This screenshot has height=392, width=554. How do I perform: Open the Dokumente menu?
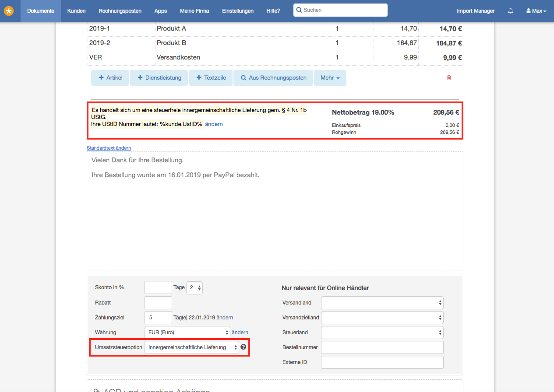click(41, 11)
